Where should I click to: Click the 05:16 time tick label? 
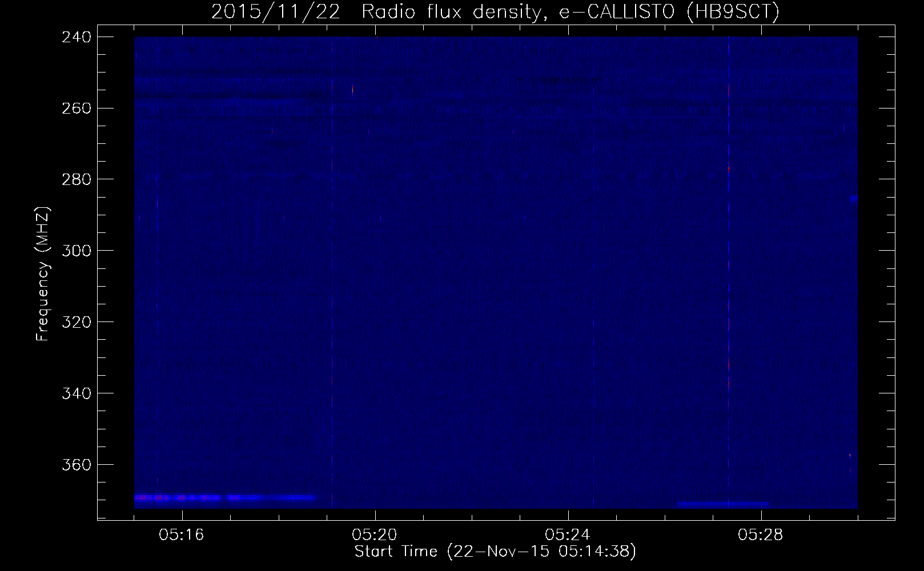(x=182, y=534)
